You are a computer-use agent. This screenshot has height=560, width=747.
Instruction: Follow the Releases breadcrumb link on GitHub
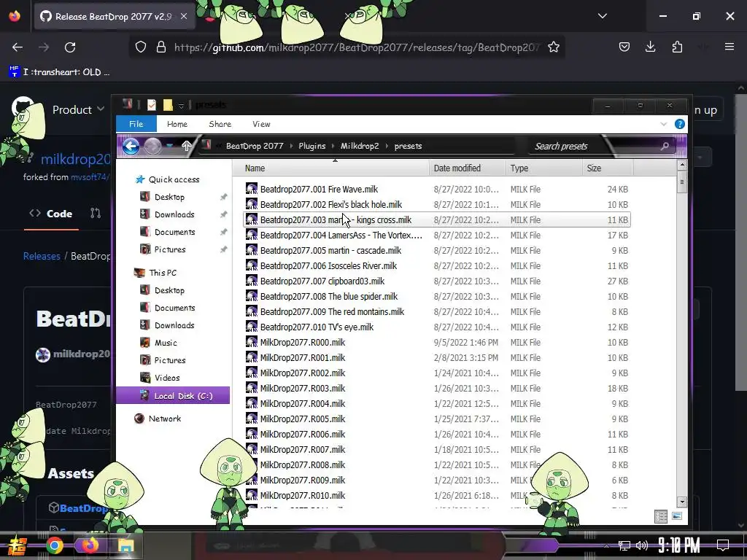click(x=42, y=256)
